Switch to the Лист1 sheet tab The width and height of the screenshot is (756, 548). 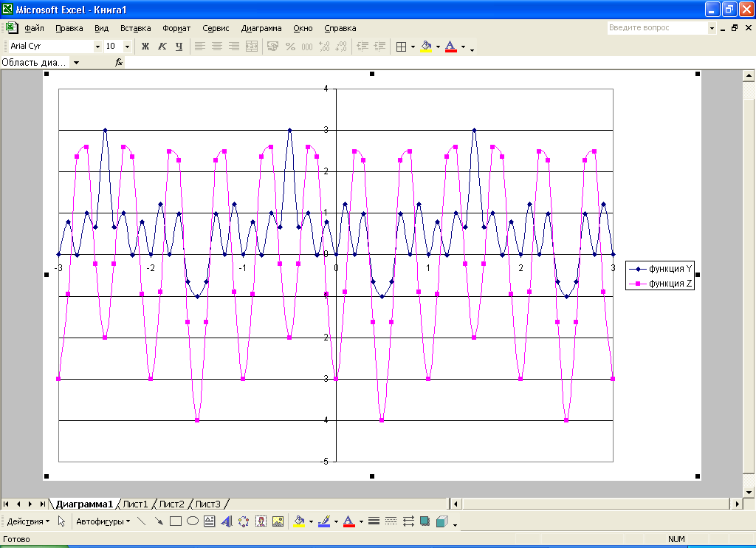click(135, 504)
